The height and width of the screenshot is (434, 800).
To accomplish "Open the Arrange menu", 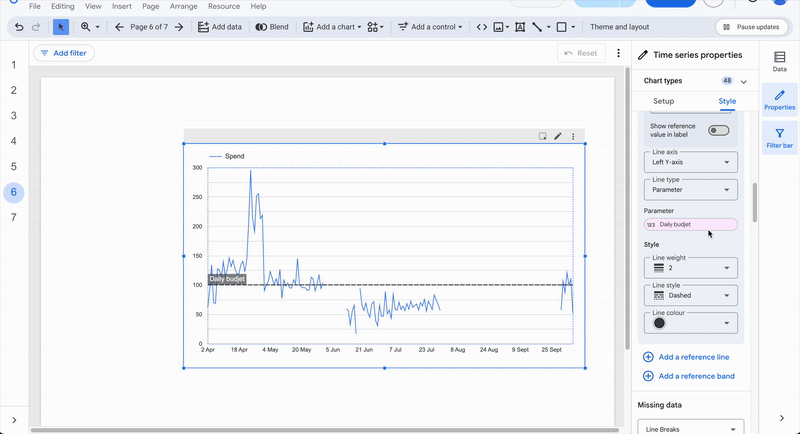I will coord(183,6).
